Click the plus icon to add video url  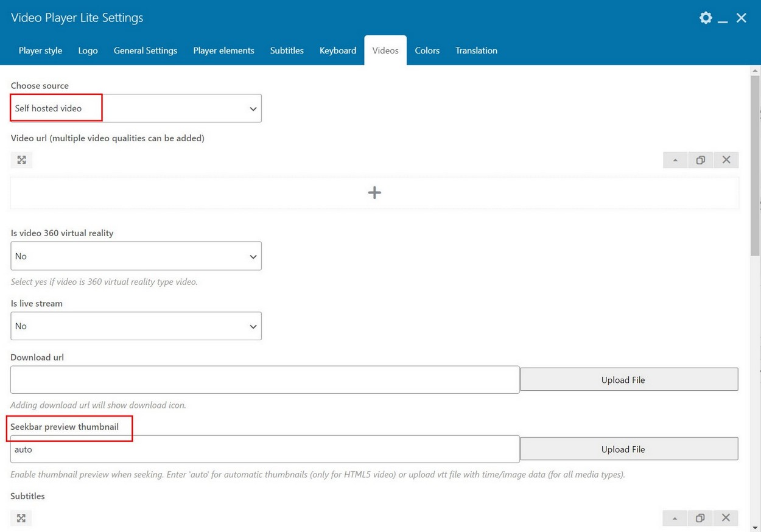click(x=374, y=193)
